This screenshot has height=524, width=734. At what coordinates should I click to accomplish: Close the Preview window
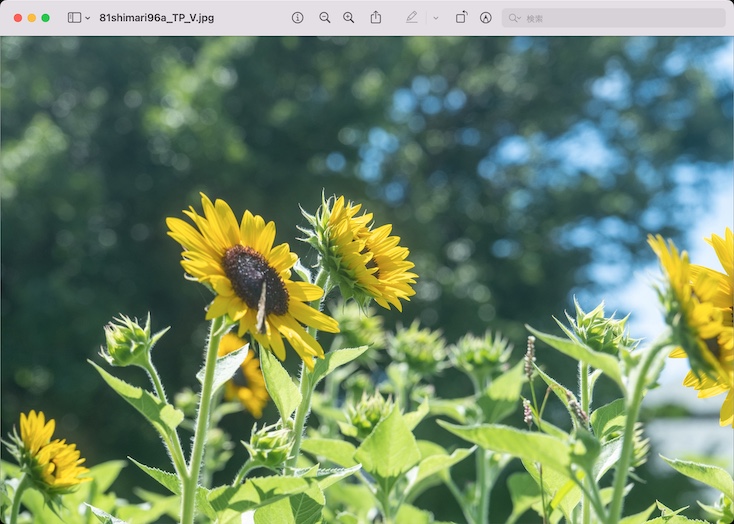click(18, 18)
